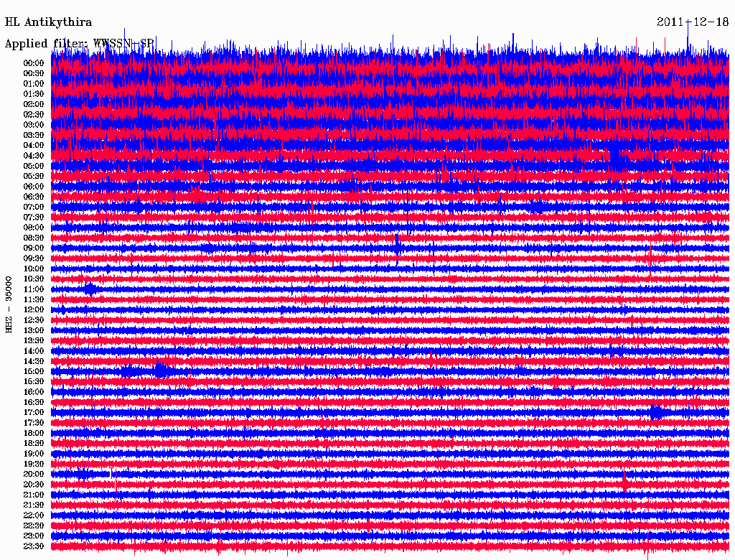
Task: Select the 20:00 time label
Action: tap(34, 475)
